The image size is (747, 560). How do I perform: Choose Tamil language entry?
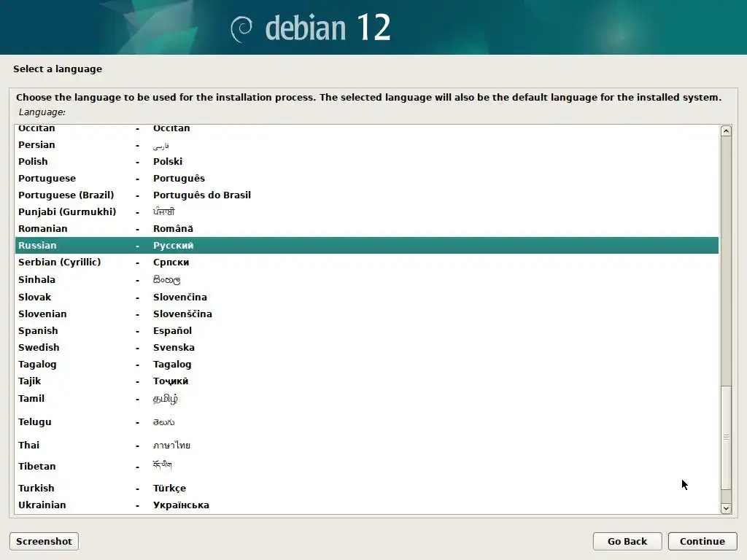point(366,399)
